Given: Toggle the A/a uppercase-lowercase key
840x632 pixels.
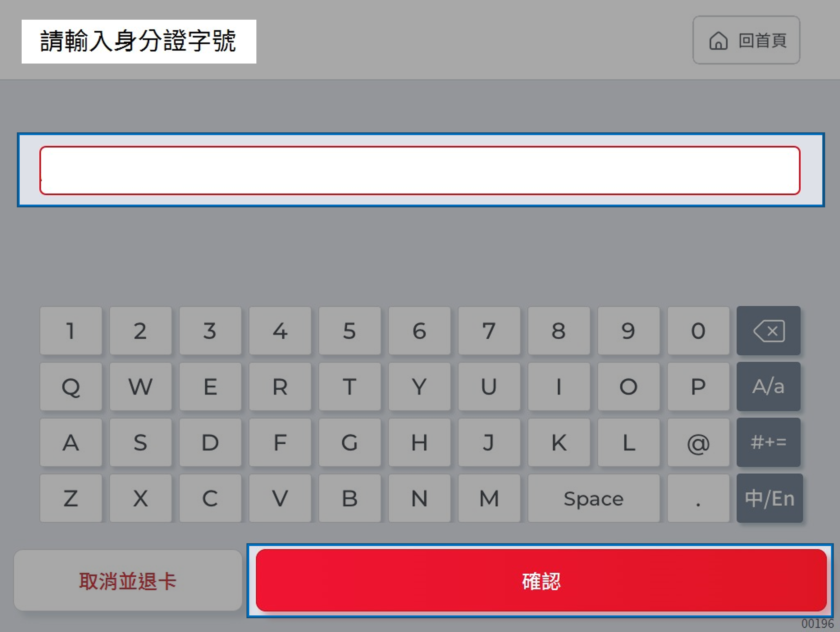Looking at the screenshot, I should click(768, 387).
